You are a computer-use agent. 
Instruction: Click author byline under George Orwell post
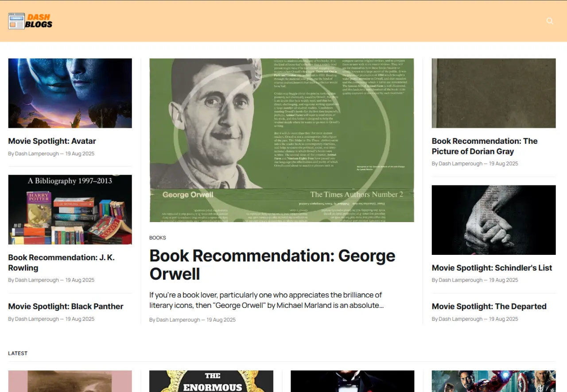pos(192,320)
